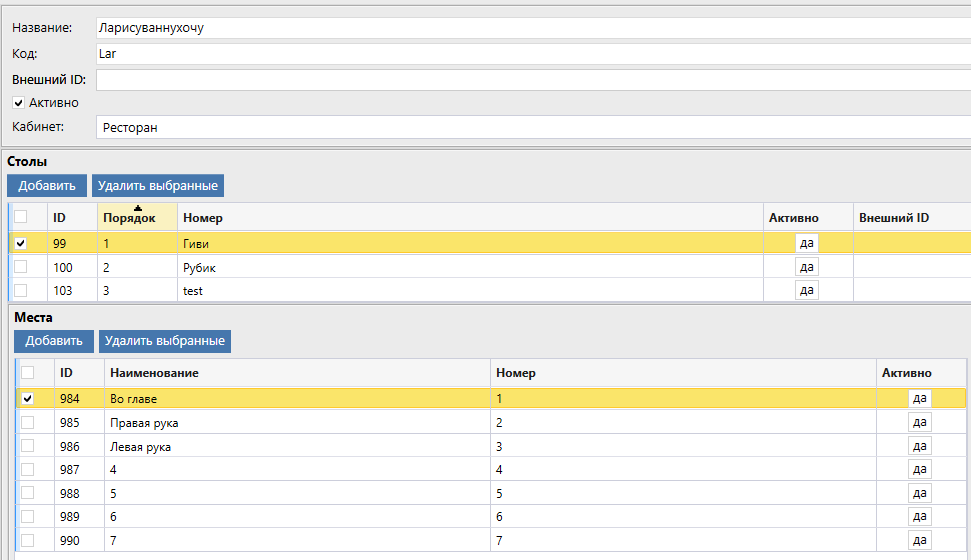This screenshot has height=560, width=971.
Task: Select all tables using the Столы header checkbox
Action: (20, 217)
